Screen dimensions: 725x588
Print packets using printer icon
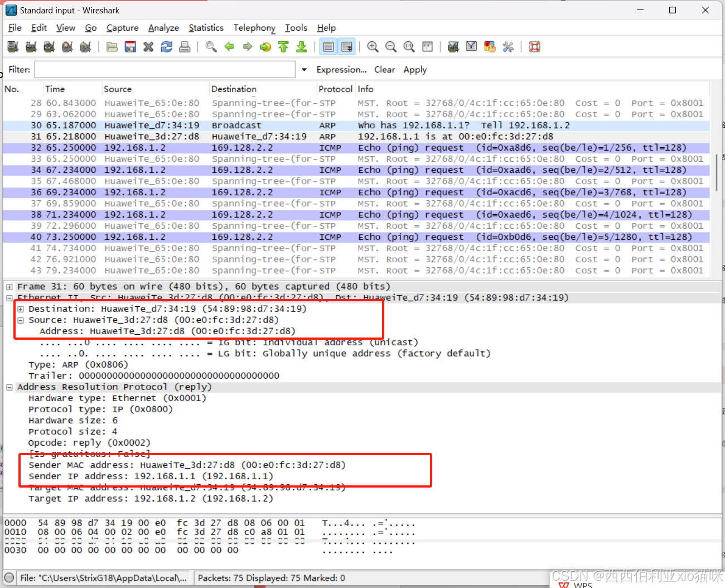tap(185, 47)
